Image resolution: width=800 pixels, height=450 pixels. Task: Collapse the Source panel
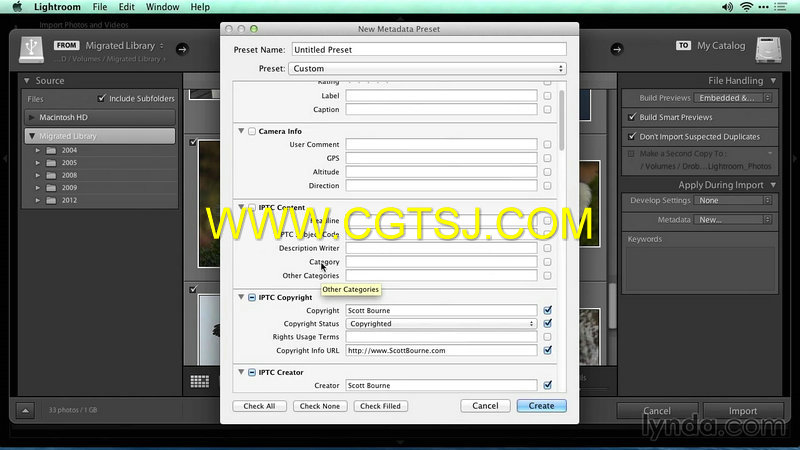tap(27, 81)
